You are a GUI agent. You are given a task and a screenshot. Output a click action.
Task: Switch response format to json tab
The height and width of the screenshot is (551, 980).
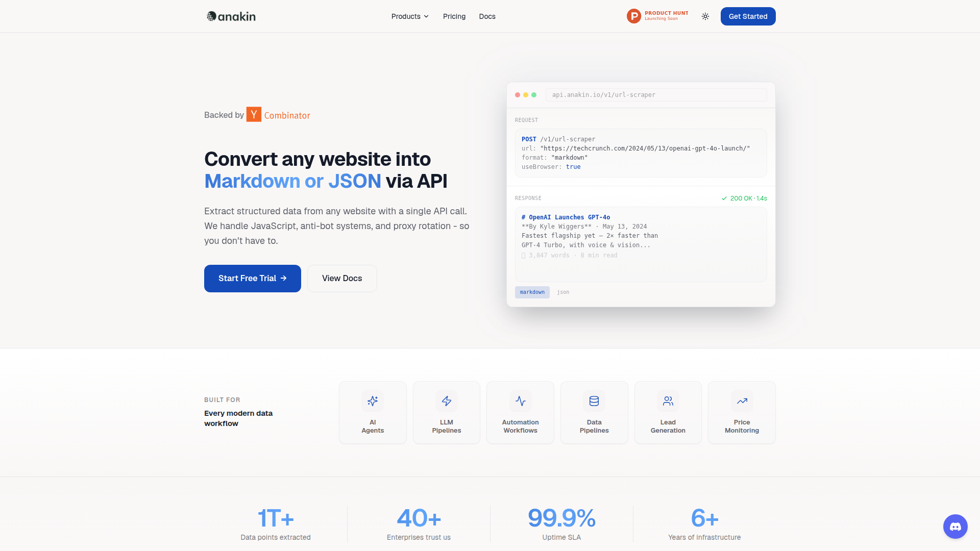563,292
